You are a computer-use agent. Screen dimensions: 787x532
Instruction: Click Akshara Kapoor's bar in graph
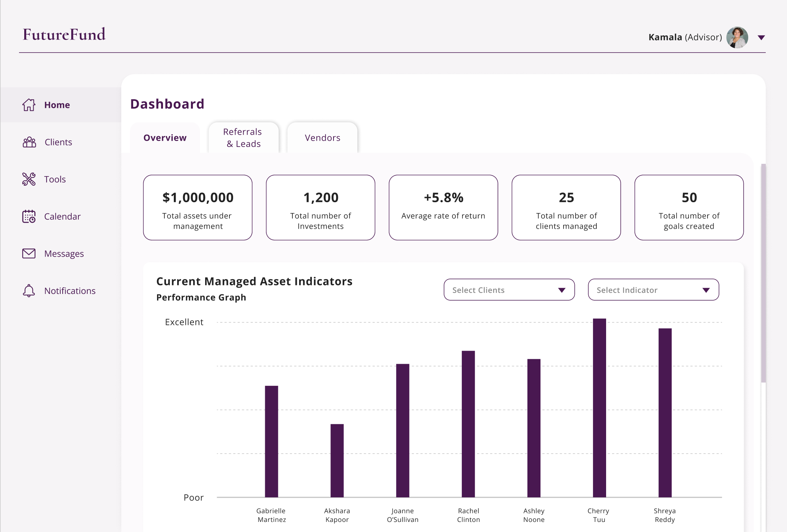pyautogui.click(x=337, y=461)
